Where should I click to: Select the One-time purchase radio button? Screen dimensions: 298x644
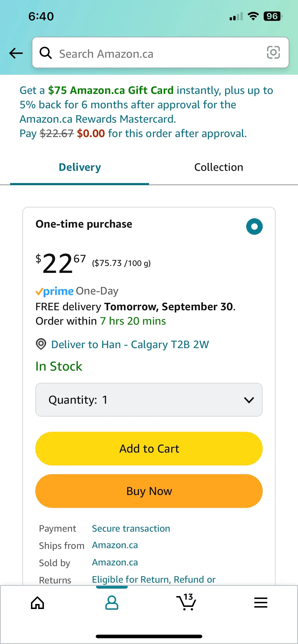[254, 226]
